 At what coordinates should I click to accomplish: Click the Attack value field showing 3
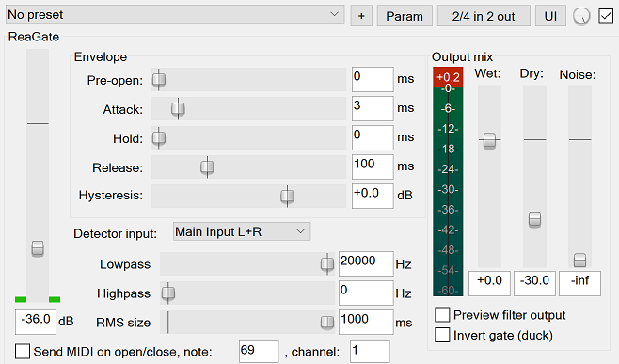[373, 108]
